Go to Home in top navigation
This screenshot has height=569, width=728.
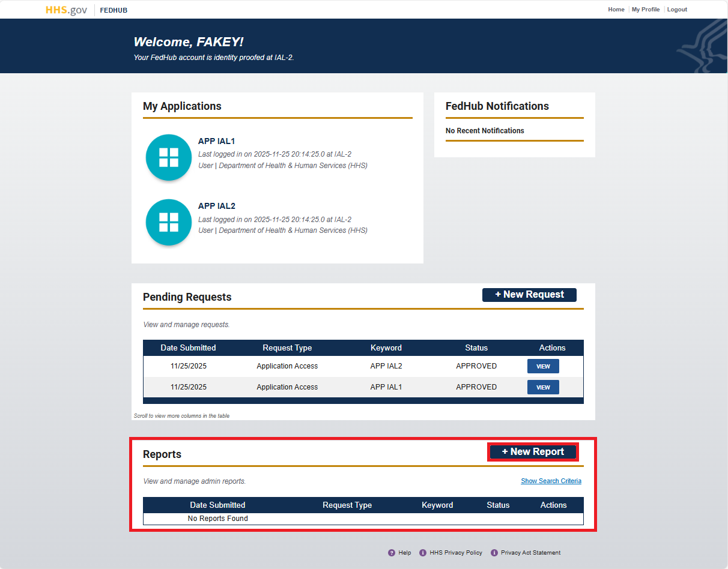tap(616, 10)
